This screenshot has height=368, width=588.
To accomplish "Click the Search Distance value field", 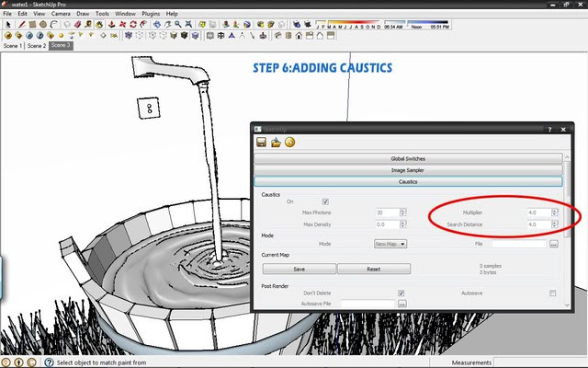I will 539,224.
